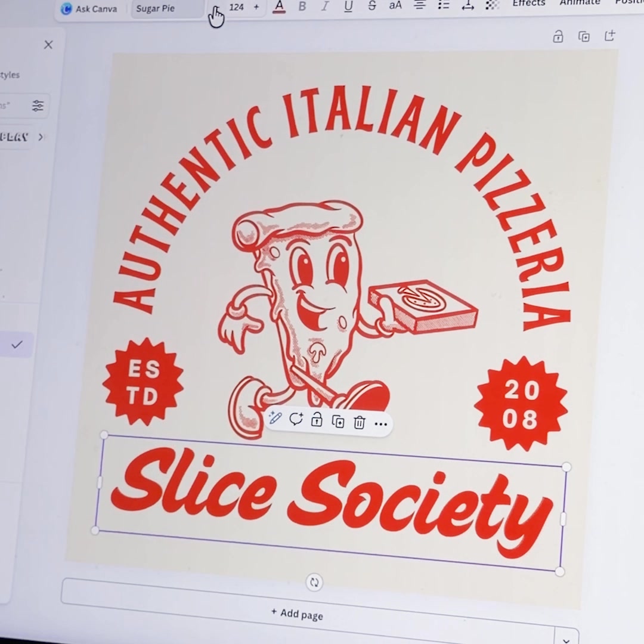This screenshot has height=644, width=644.
Task: Click the left-side width handle of the text box
Action: (100, 482)
